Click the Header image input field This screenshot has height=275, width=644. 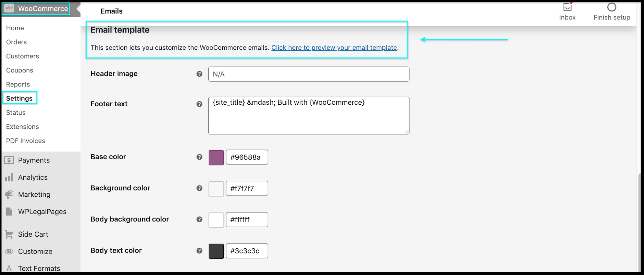point(308,74)
